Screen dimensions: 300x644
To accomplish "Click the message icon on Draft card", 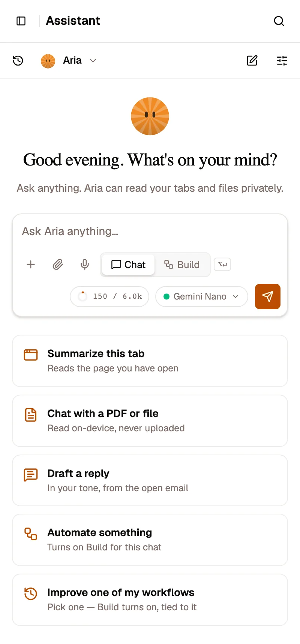I will click(31, 475).
